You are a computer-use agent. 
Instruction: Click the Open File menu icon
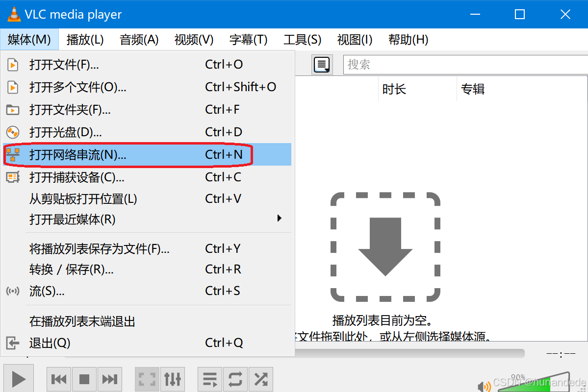coord(13,65)
